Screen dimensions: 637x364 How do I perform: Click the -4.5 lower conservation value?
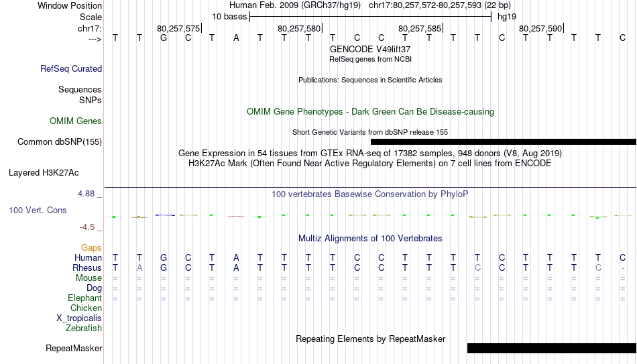(87, 227)
